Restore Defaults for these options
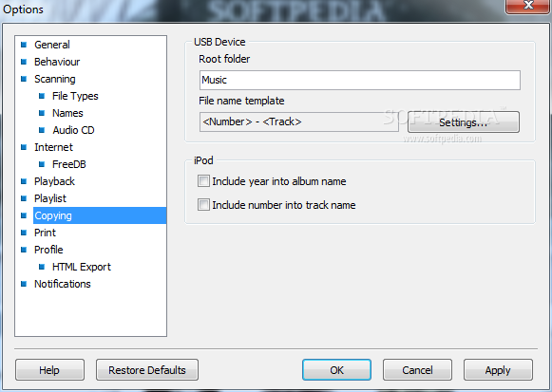 click(x=147, y=370)
